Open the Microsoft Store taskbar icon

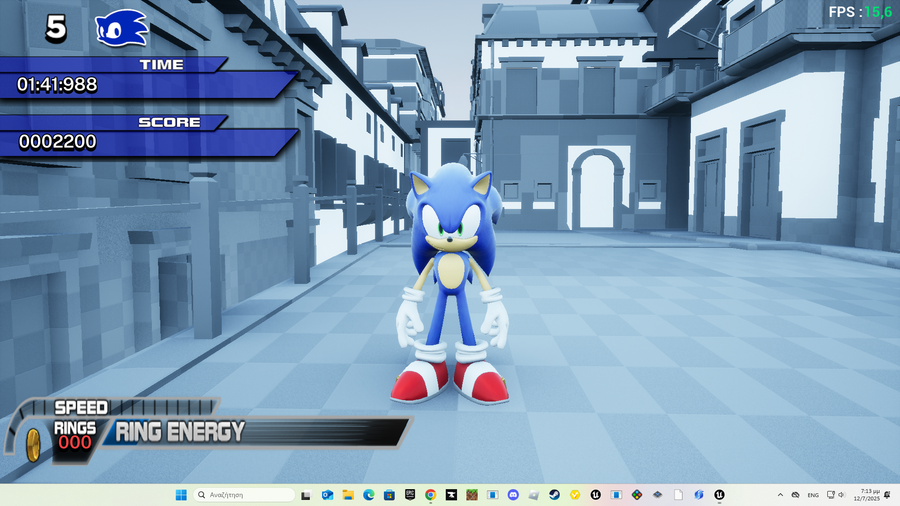pyautogui.click(x=389, y=495)
